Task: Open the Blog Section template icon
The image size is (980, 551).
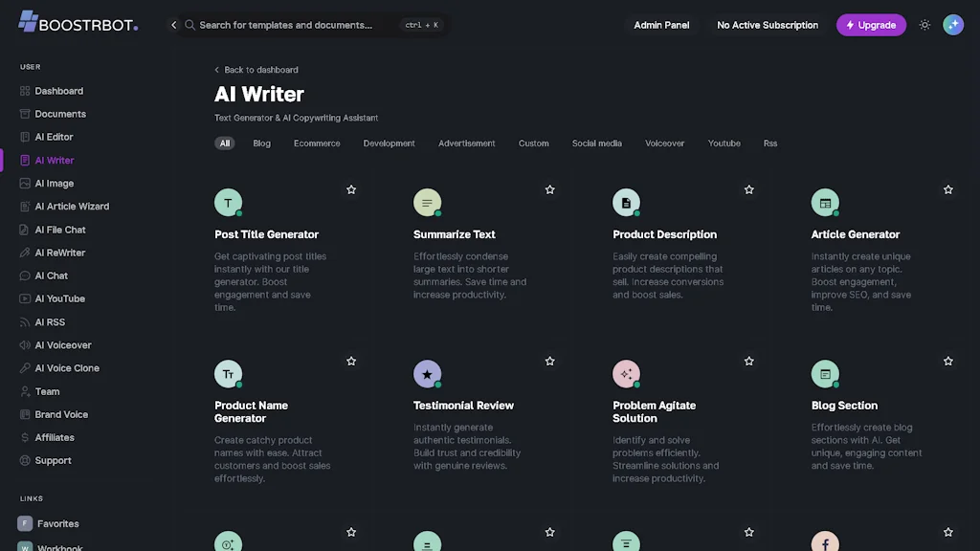Action: pos(825,374)
